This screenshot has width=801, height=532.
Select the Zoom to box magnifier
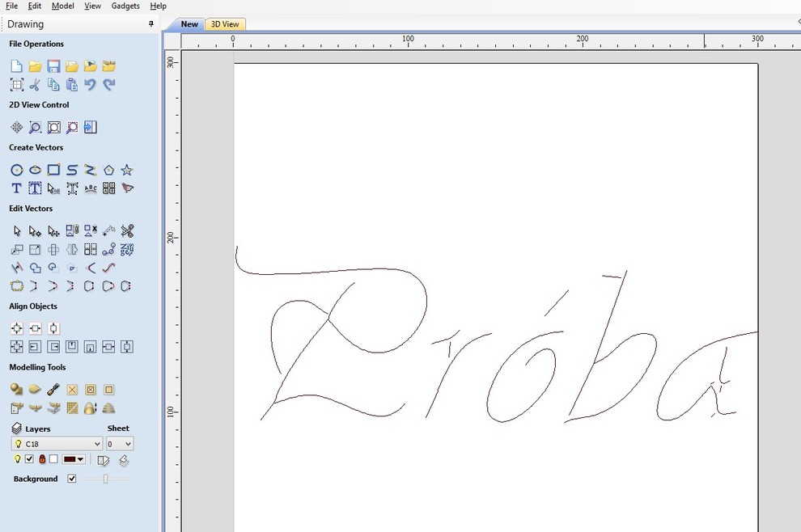(x=35, y=127)
